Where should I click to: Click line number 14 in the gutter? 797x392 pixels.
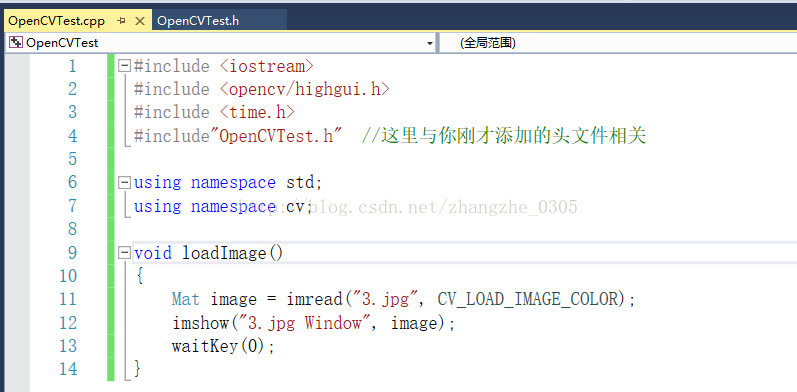point(68,369)
